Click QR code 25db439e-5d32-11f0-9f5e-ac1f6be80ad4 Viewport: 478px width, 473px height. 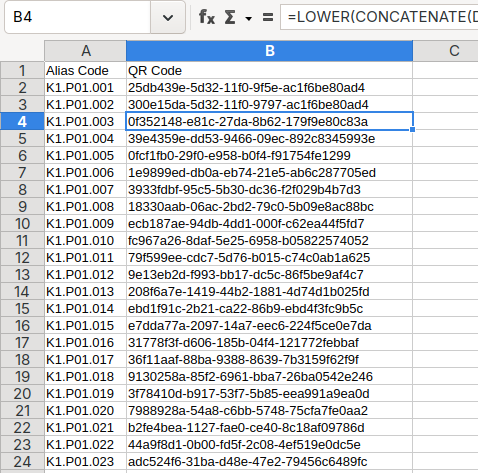[270, 88]
